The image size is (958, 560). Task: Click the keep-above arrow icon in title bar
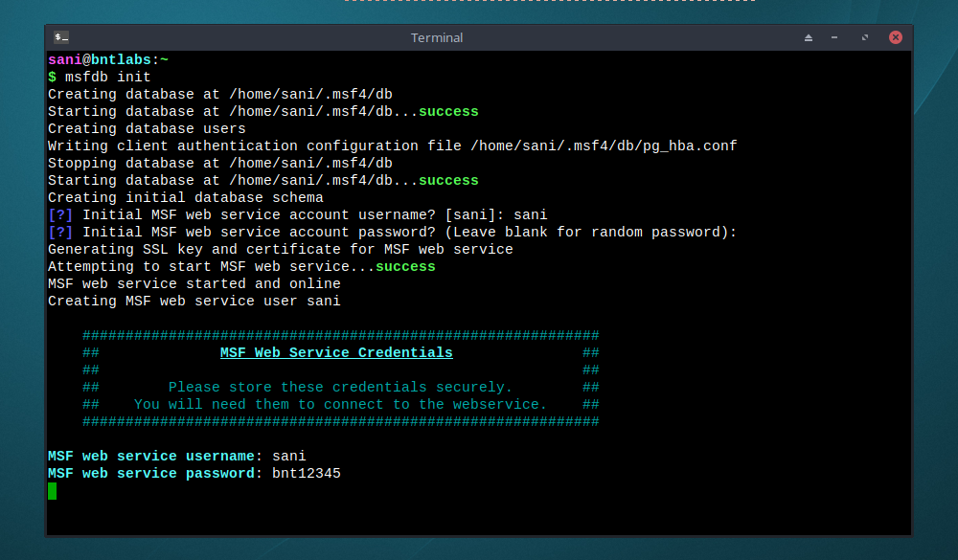809,38
